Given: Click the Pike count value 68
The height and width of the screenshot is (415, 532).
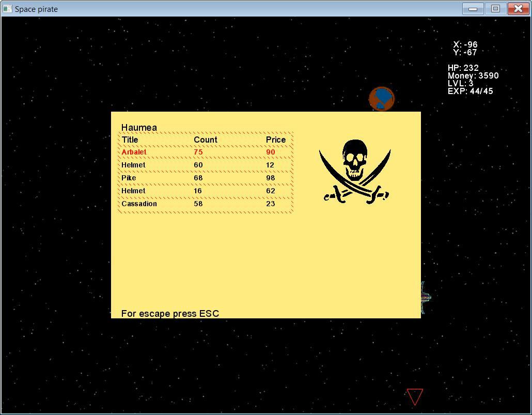Looking at the screenshot, I should click(198, 178).
